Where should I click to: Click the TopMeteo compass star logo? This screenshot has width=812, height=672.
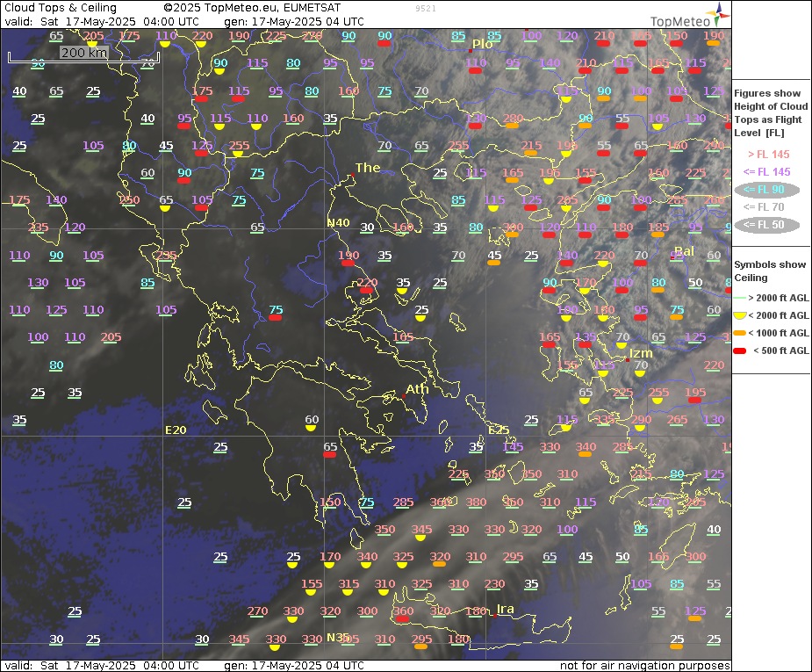pyautogui.click(x=720, y=14)
